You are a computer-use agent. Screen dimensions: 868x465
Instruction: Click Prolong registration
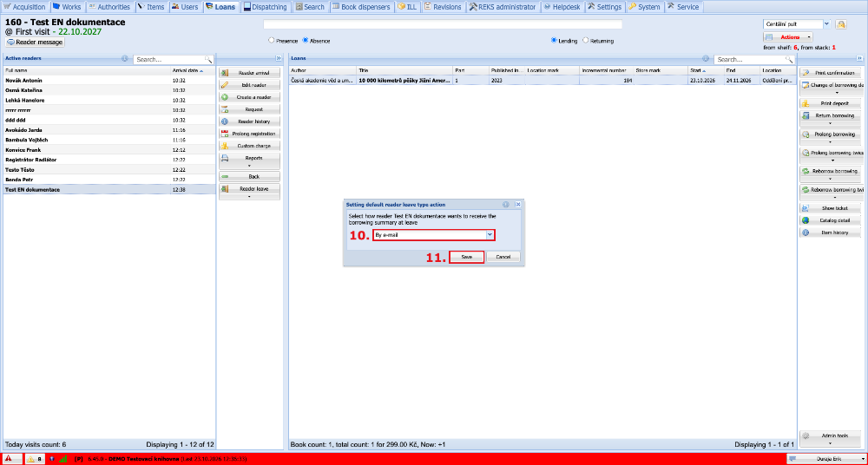250,134
